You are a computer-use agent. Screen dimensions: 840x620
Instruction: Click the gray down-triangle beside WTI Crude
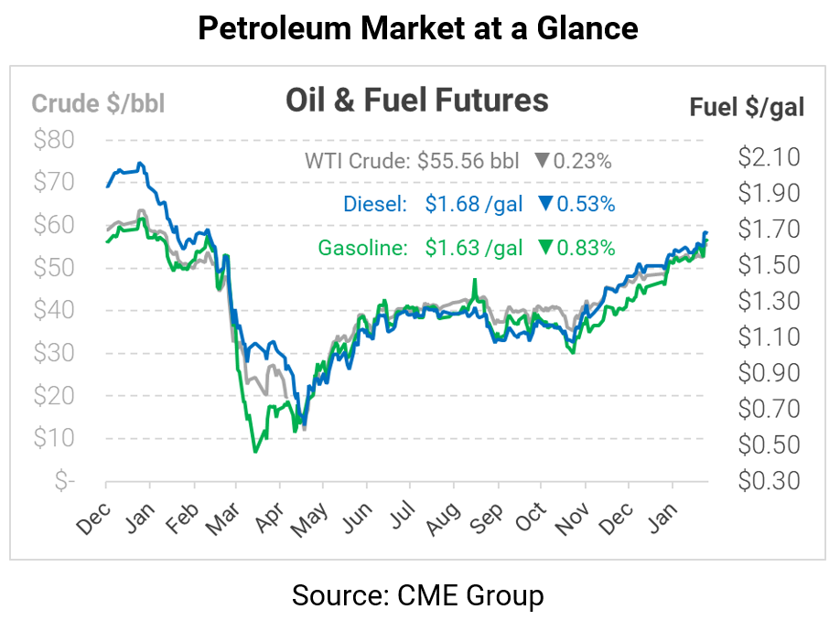coord(542,162)
